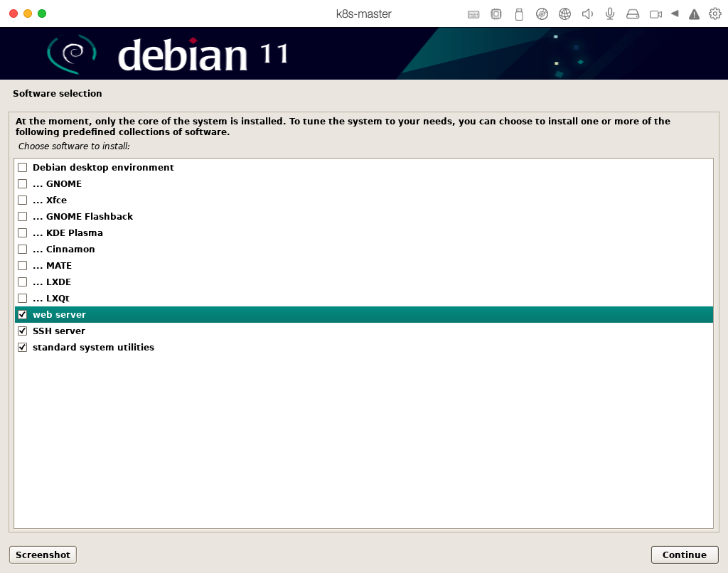Click the USB drive icon
Image resolution: width=728 pixels, height=573 pixels.
pos(519,14)
